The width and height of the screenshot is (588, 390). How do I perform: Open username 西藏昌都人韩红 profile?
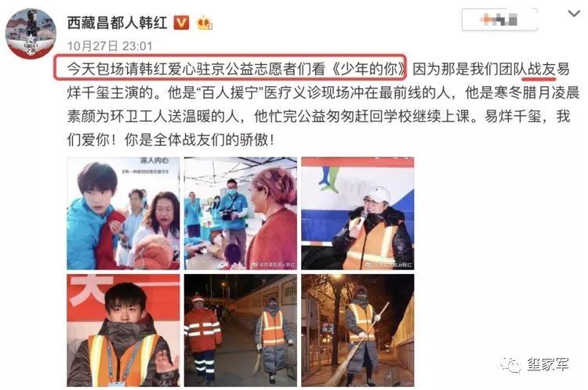[117, 23]
